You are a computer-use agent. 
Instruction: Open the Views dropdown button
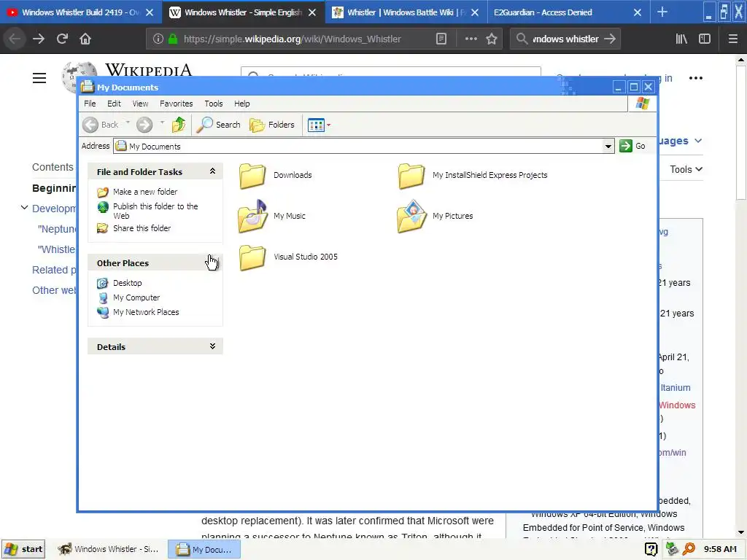[319, 125]
